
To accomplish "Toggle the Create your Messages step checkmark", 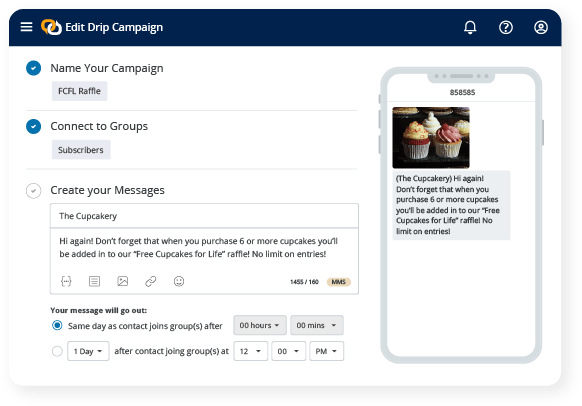I will click(x=33, y=191).
